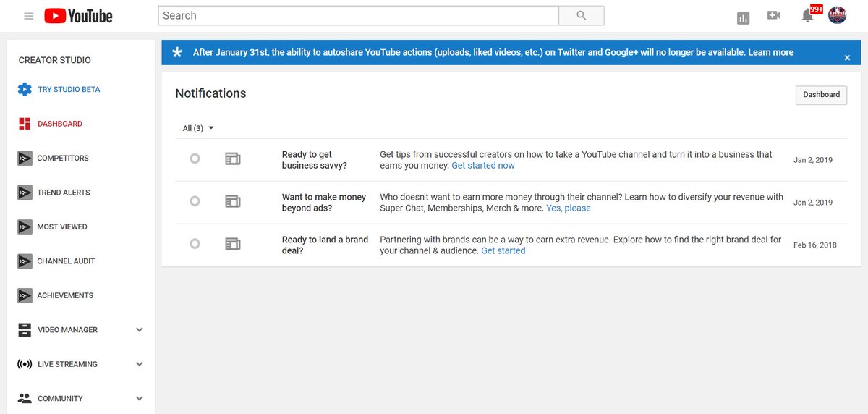Click the 'Get started now' link

483,166
